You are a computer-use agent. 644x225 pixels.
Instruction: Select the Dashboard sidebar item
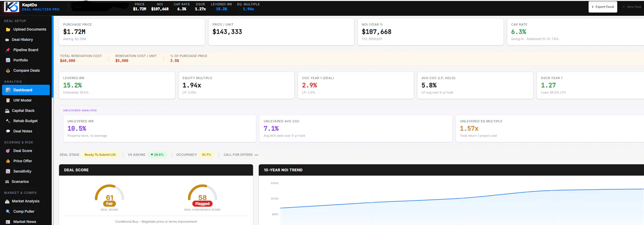[26, 90]
